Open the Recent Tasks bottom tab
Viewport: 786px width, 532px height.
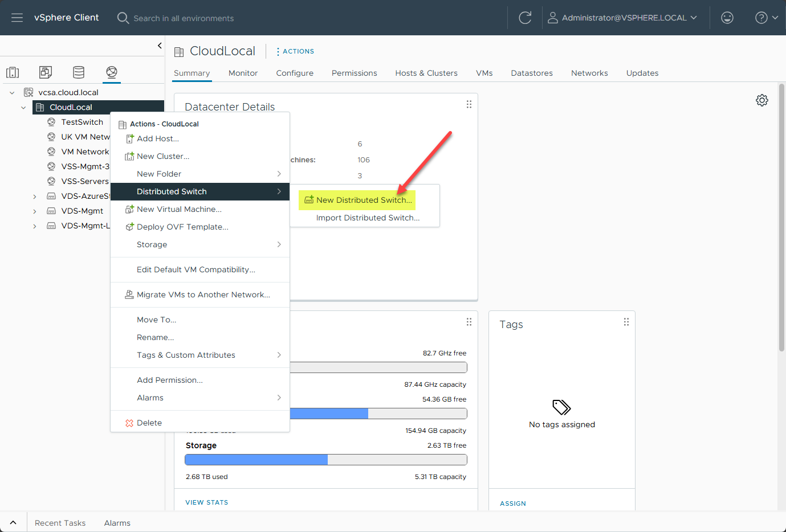[60, 523]
